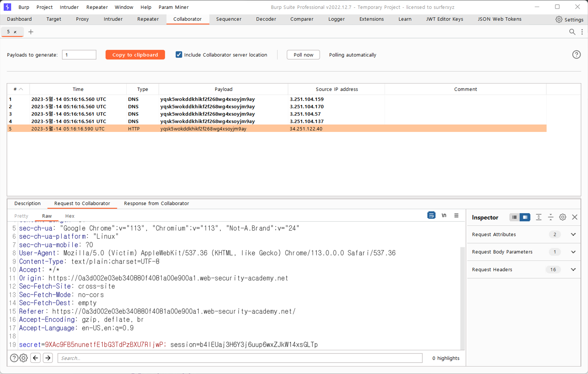The image size is (588, 374).
Task: Open the Intruder menu
Action: pyautogui.click(x=69, y=7)
